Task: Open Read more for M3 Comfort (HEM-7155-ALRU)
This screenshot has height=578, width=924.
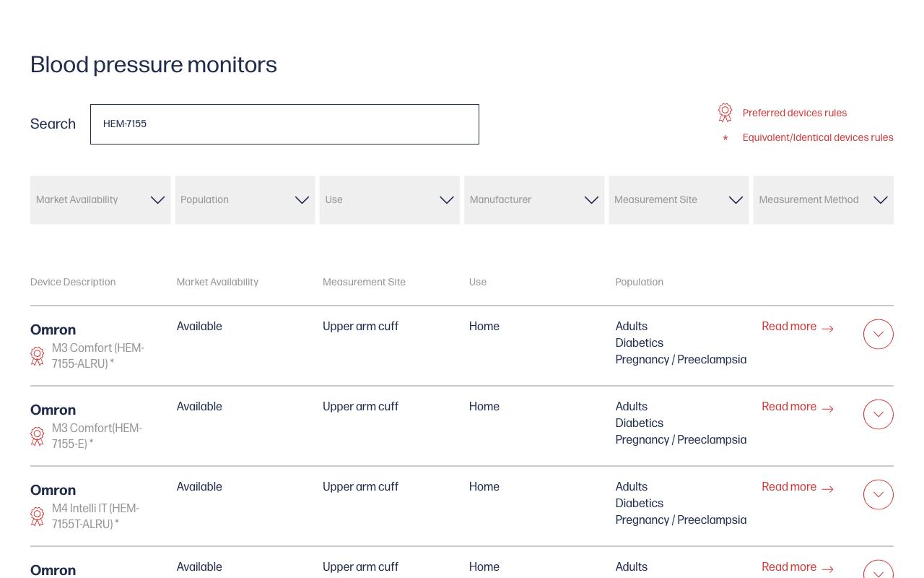Action: tap(798, 327)
